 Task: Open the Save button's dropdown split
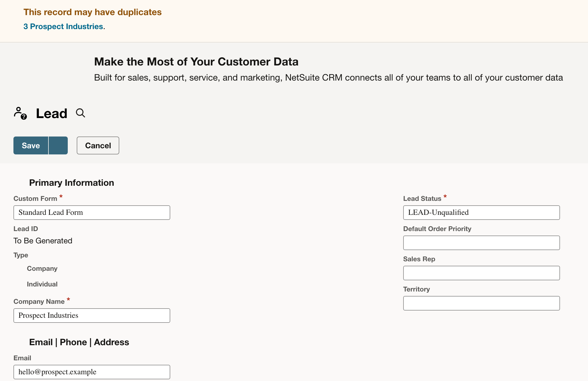[x=58, y=145]
